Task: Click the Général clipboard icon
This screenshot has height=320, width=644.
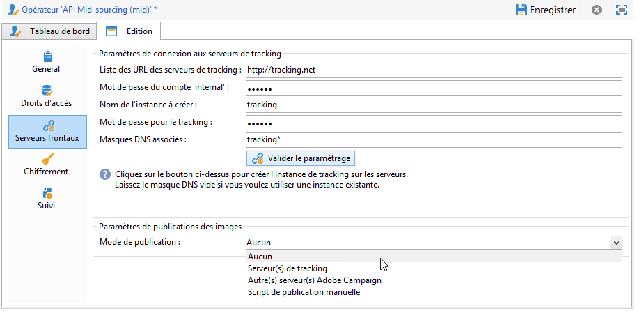Action: (47, 56)
